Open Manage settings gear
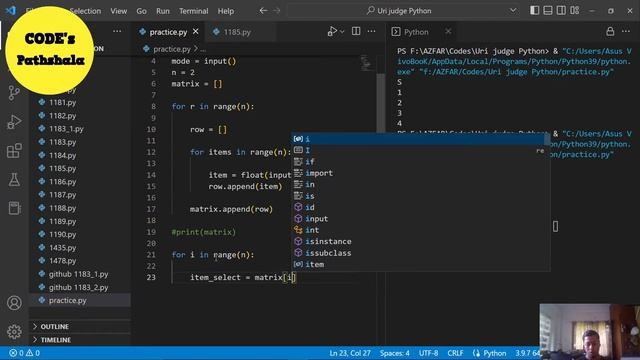Screen dimensions: 640x360 tap(14, 331)
